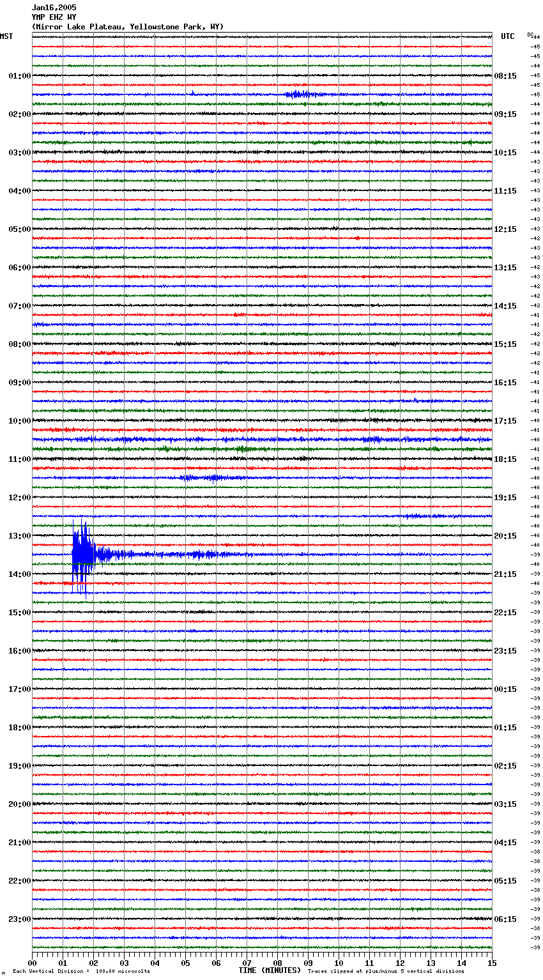Select the 07:00 MST time label

20,306
